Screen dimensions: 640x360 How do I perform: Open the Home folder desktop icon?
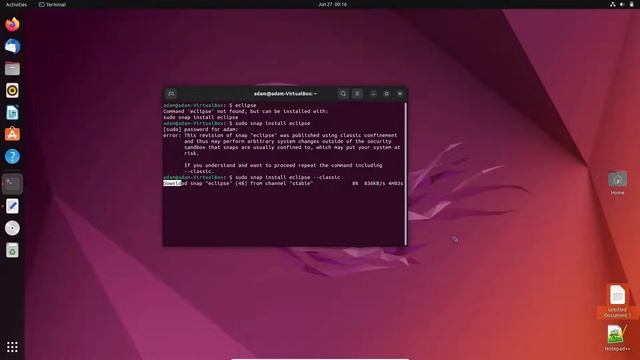click(x=617, y=183)
